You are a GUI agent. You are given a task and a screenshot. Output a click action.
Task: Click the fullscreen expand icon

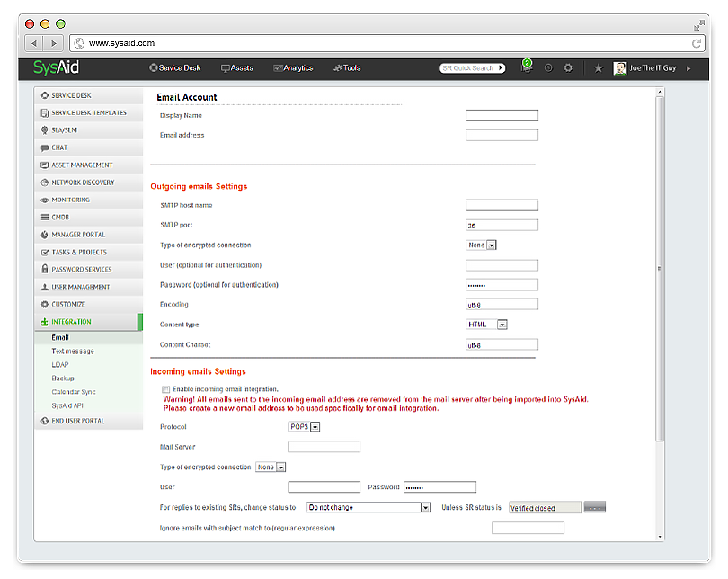click(x=698, y=25)
